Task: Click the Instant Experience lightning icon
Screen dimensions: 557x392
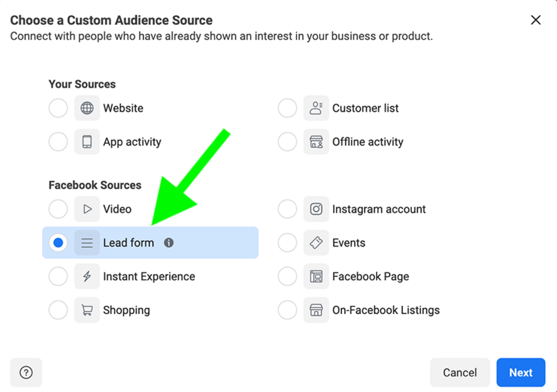Action: pyautogui.click(x=87, y=277)
